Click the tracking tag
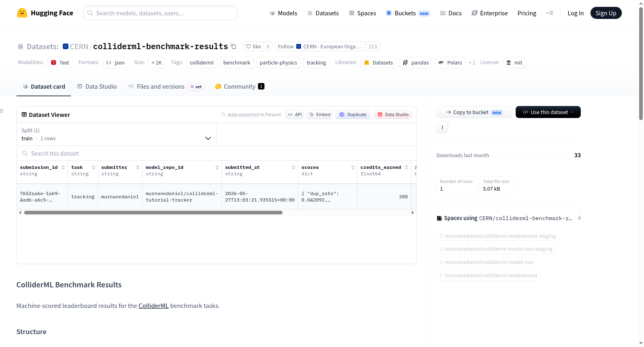The height and width of the screenshot is (347, 644). pos(316,62)
